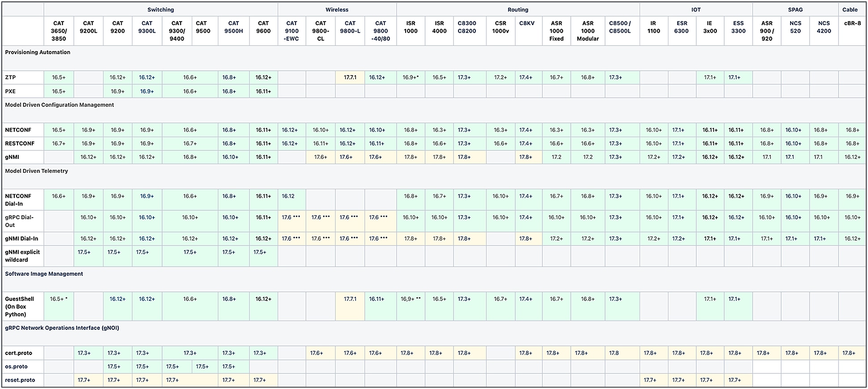Click the PXE cell under CAT 3650/3850
Screen dimensions: 868x389
pos(59,91)
